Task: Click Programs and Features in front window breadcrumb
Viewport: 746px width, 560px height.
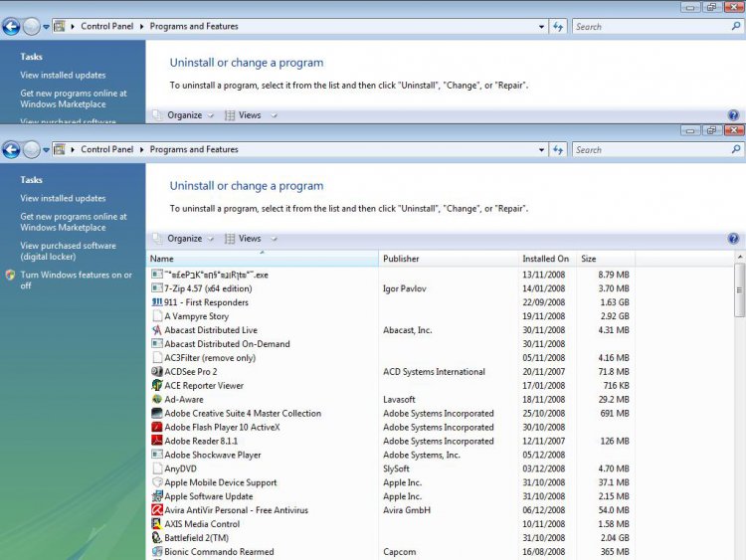Action: pos(194,149)
